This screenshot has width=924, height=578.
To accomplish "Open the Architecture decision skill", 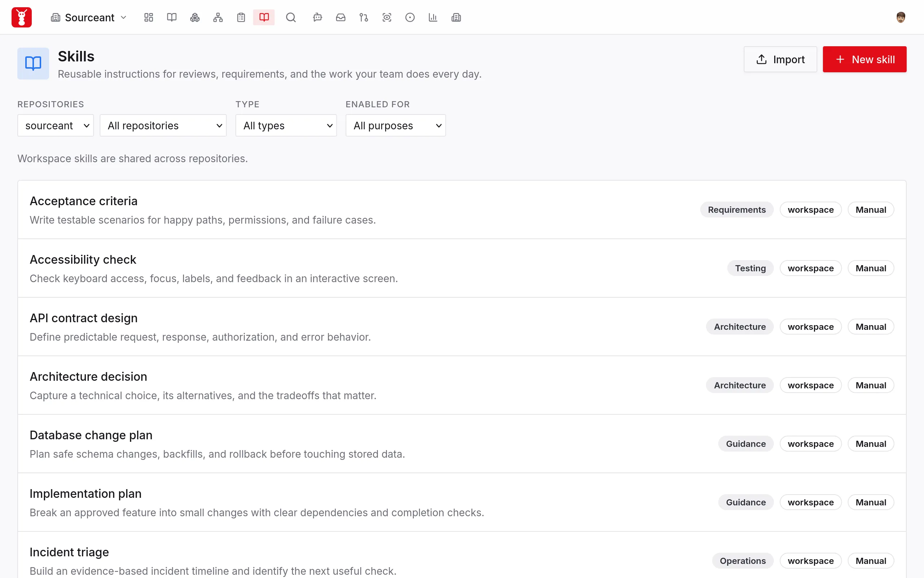I will [x=462, y=385].
